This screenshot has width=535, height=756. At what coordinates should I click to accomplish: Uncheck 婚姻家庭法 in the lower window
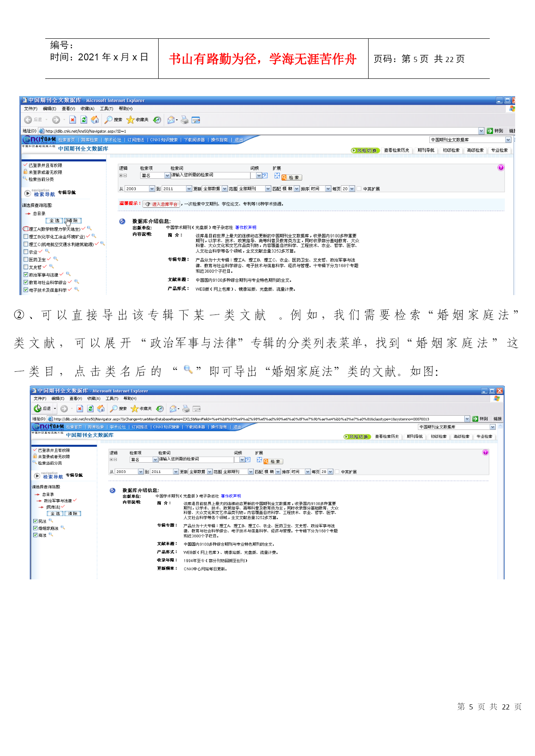pos(35,528)
